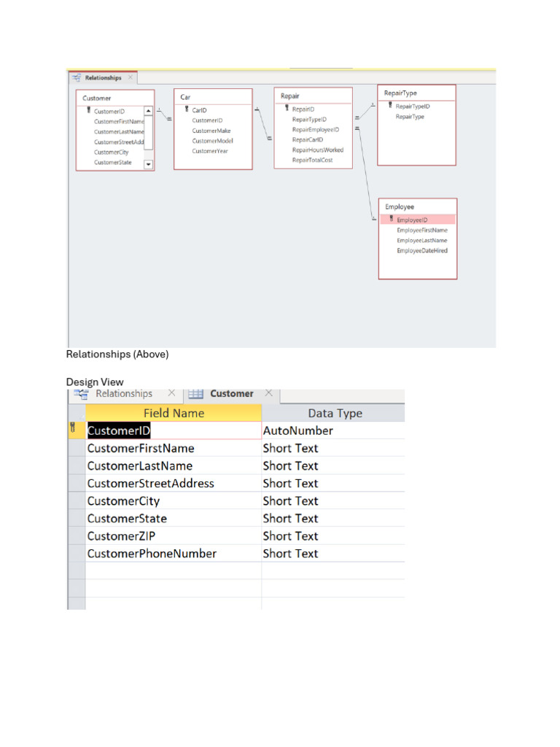Viewport: 560px width, 747px height.
Task: Close the upper Relationships tab
Action: click(130, 77)
